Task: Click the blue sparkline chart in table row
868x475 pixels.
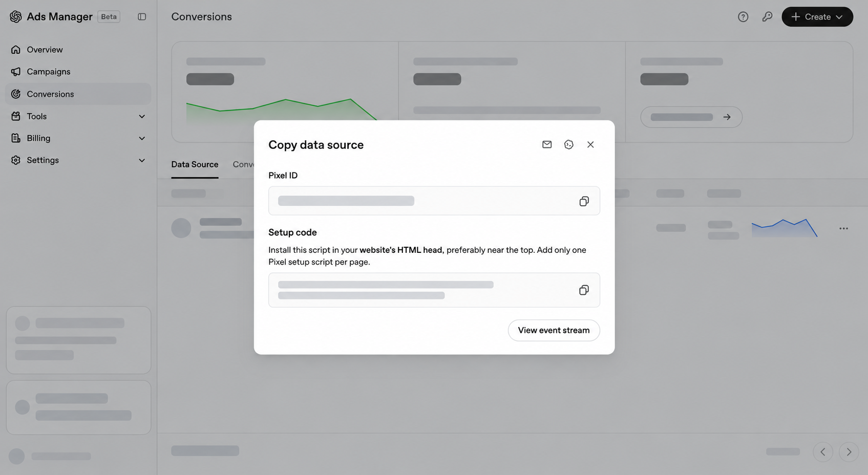Action: tap(785, 228)
